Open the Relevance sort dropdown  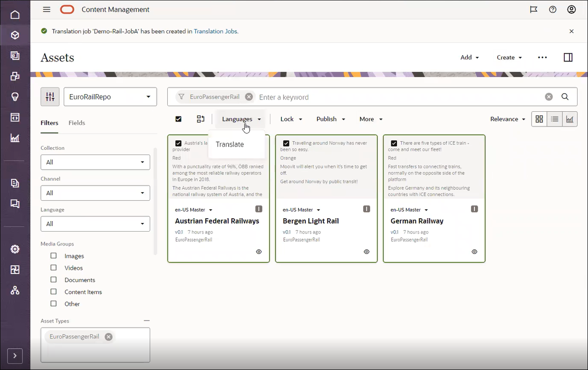tap(508, 119)
